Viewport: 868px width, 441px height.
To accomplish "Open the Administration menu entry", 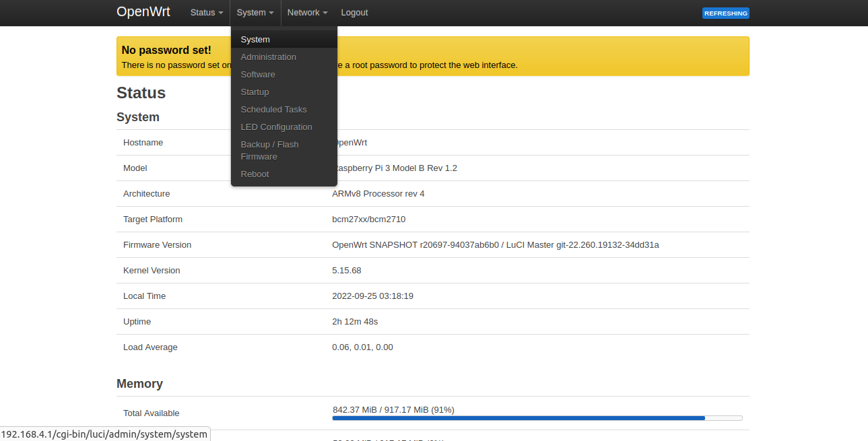I will pyautogui.click(x=284, y=57).
